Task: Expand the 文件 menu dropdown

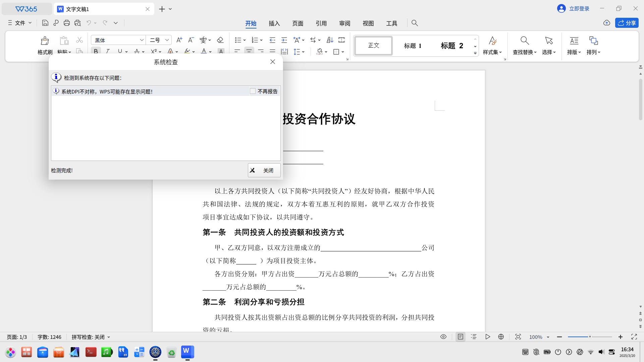Action: (20, 23)
